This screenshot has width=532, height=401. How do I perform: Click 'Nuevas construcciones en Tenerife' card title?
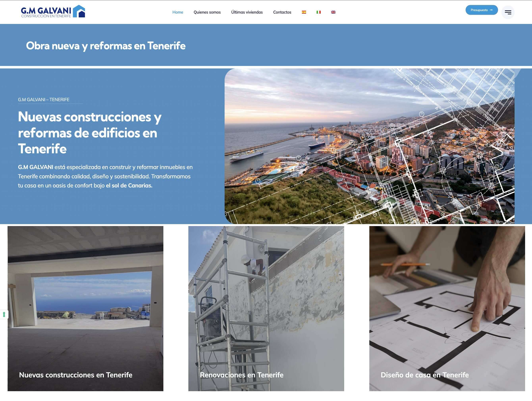[x=75, y=375]
